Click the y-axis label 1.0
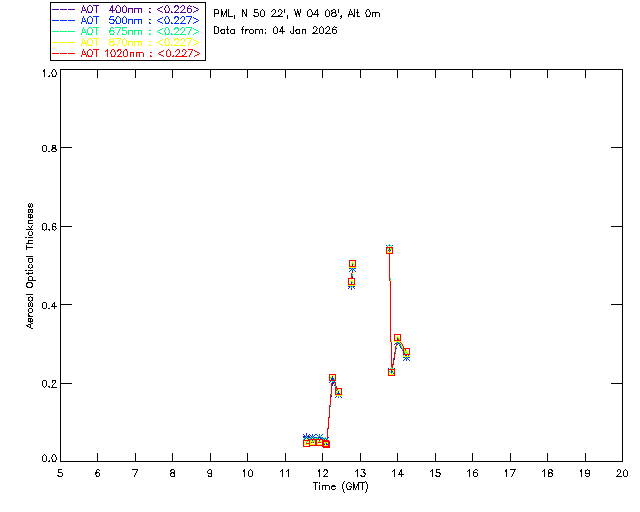Viewport: 640px width, 512px height. point(49,73)
